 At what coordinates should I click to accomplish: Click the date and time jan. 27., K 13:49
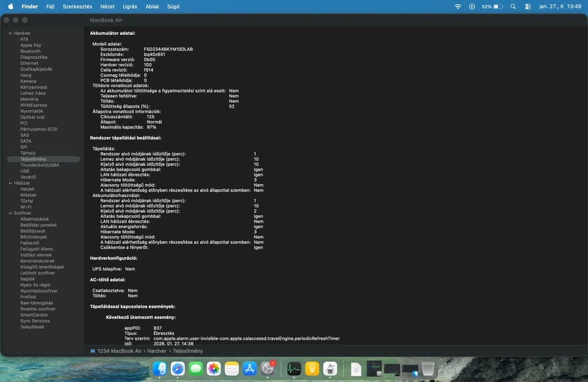(560, 6)
